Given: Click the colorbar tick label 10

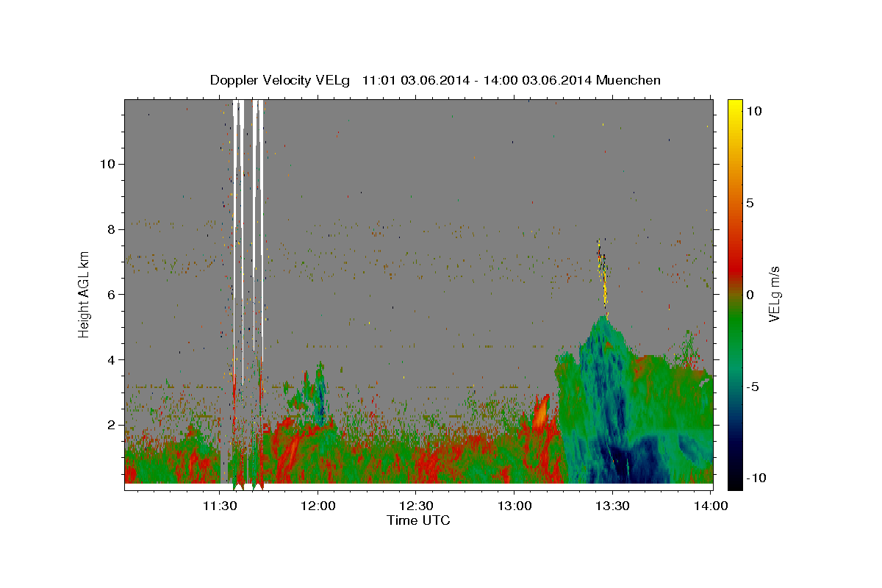Looking at the screenshot, I should coord(753,111).
